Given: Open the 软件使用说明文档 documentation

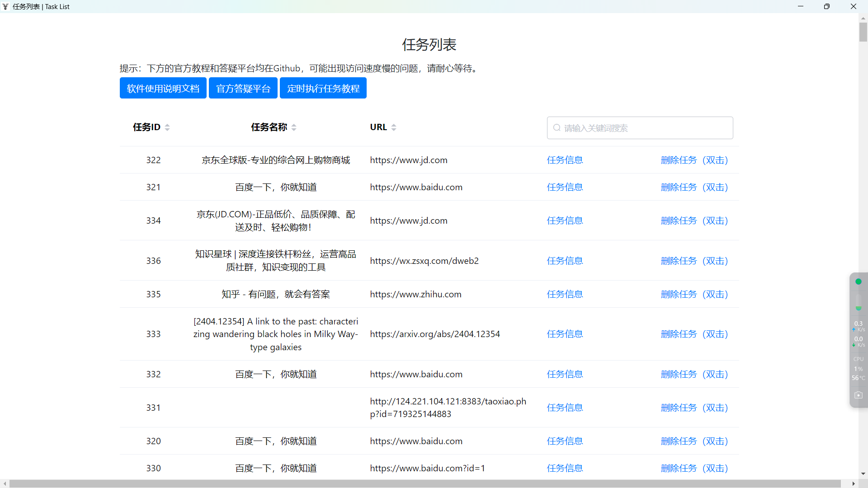Looking at the screenshot, I should coord(163,88).
